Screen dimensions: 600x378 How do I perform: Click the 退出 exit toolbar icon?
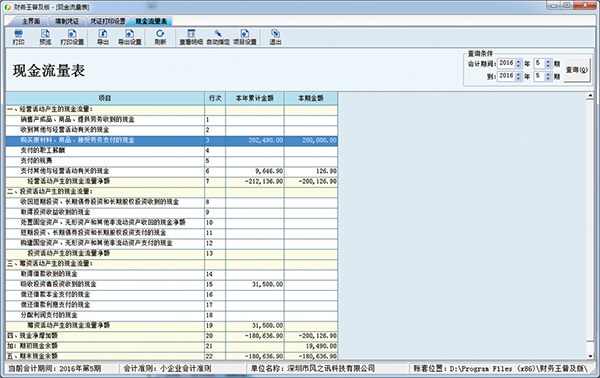275,37
